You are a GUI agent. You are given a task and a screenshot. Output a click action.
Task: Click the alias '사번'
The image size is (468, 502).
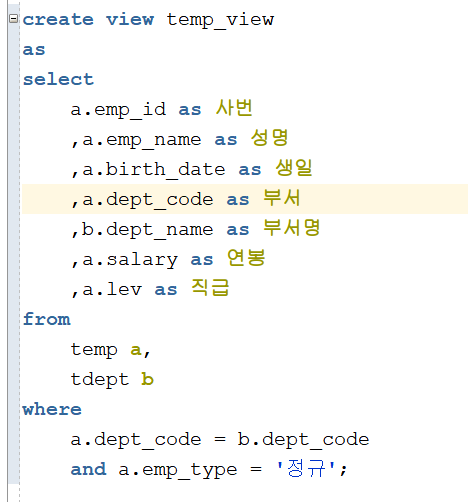[234, 108]
